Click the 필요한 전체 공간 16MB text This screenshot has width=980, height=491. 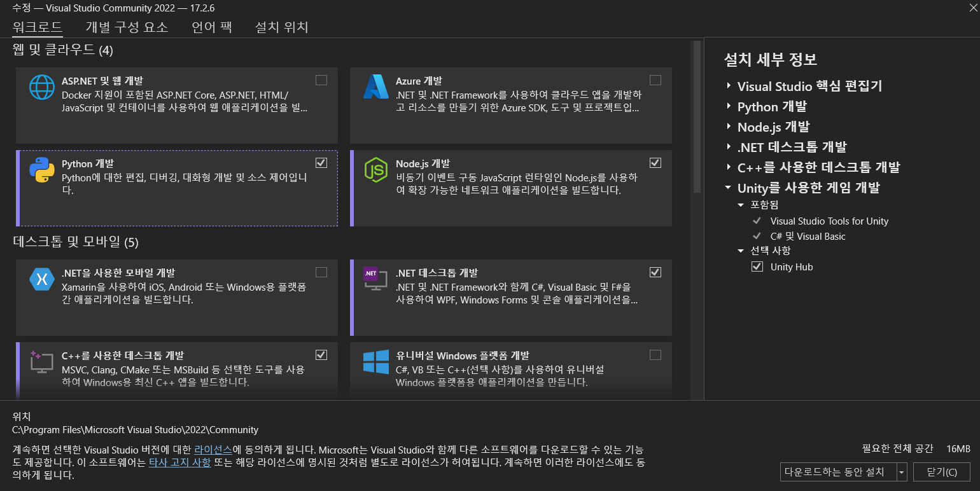coord(916,448)
